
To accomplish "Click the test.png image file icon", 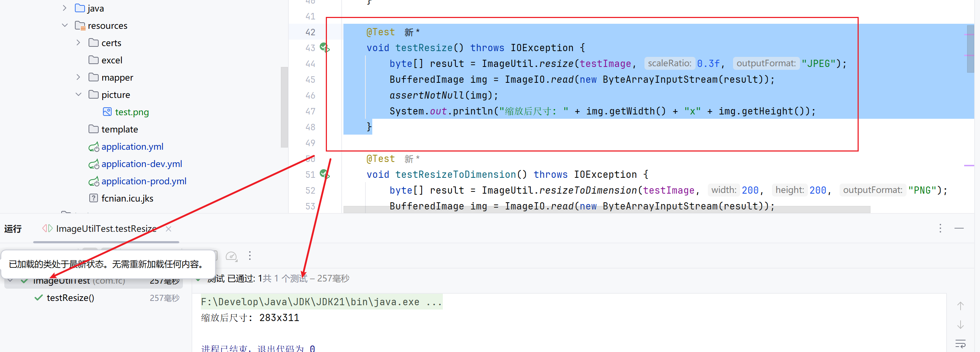I will pyautogui.click(x=107, y=112).
